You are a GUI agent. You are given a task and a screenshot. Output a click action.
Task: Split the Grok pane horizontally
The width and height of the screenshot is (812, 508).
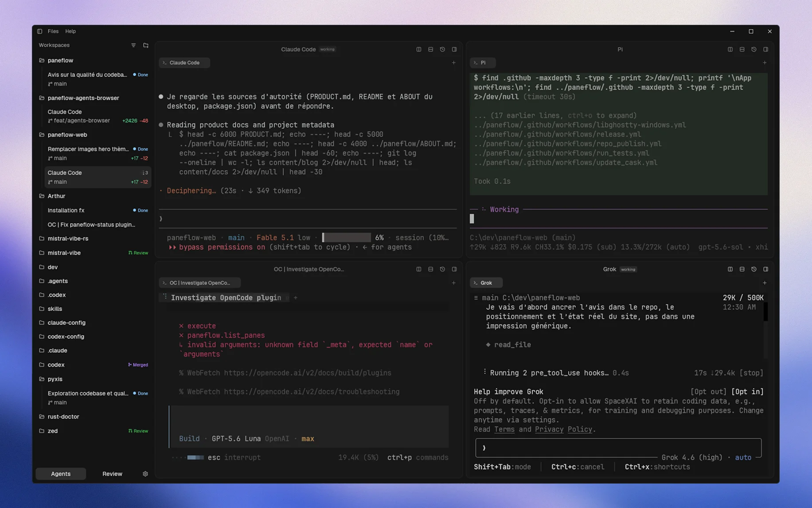pyautogui.click(x=742, y=269)
